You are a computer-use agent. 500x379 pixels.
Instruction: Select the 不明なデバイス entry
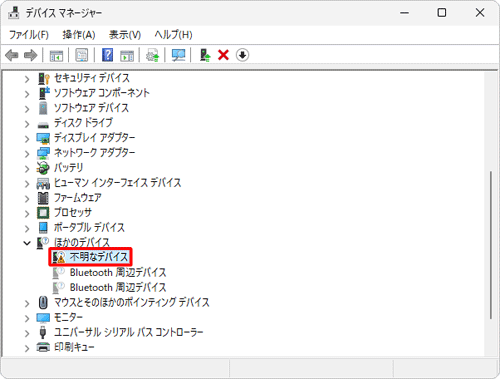coord(99,257)
